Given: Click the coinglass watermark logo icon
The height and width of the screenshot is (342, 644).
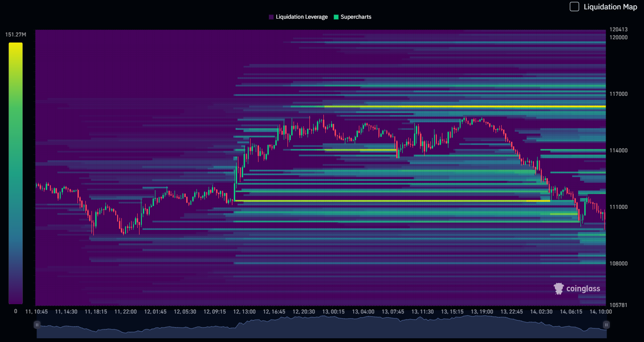Looking at the screenshot, I should [x=559, y=289].
